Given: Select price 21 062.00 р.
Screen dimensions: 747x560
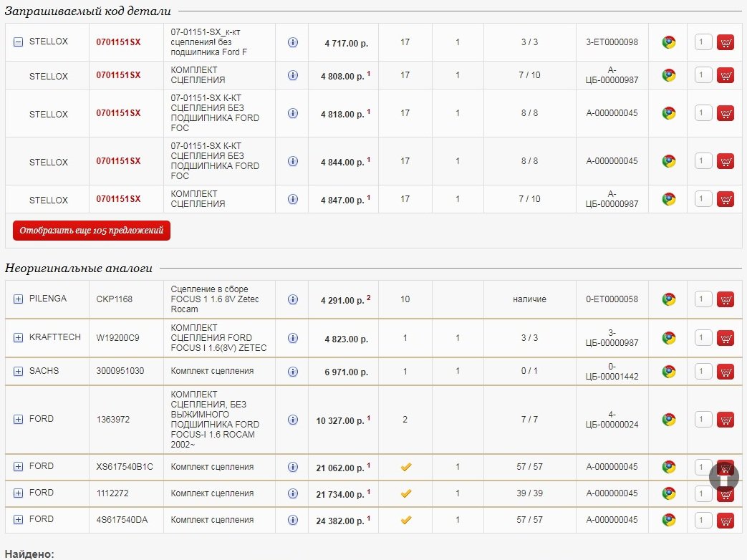Looking at the screenshot, I should [x=340, y=468].
